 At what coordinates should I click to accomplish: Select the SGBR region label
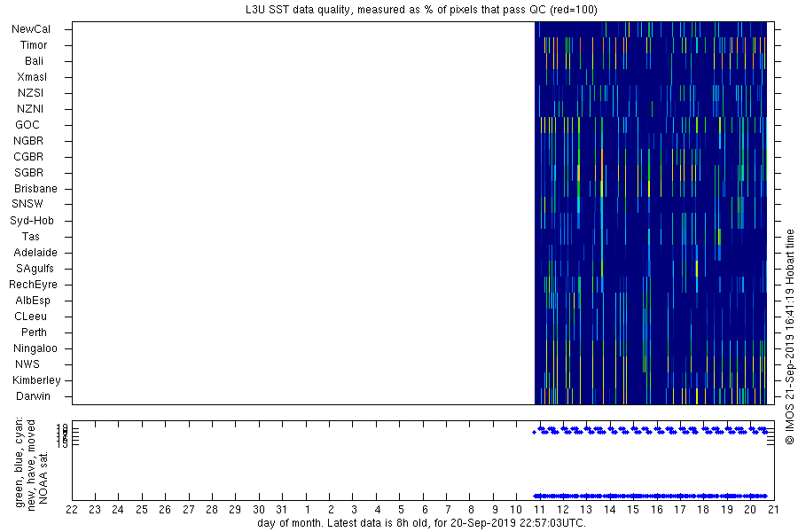[29, 173]
